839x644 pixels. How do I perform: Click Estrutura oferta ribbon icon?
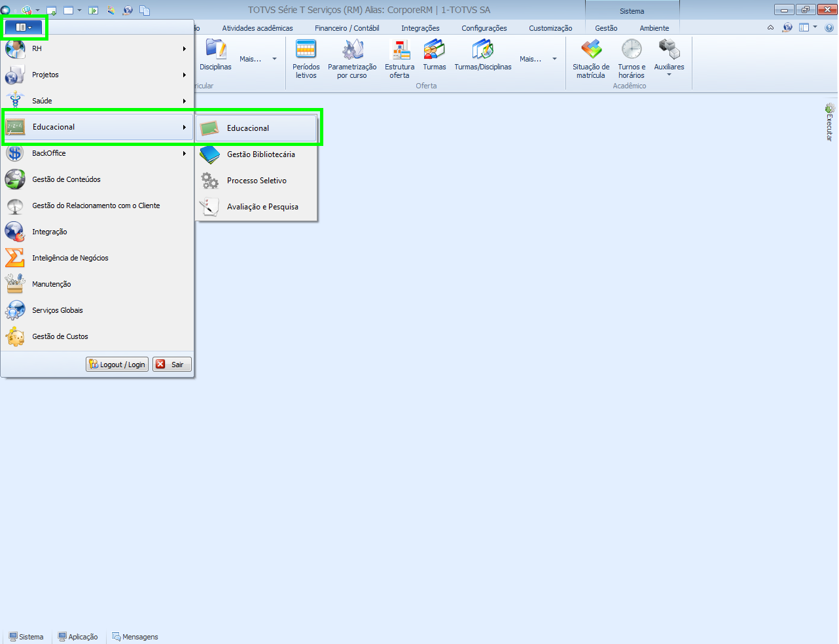399,59
